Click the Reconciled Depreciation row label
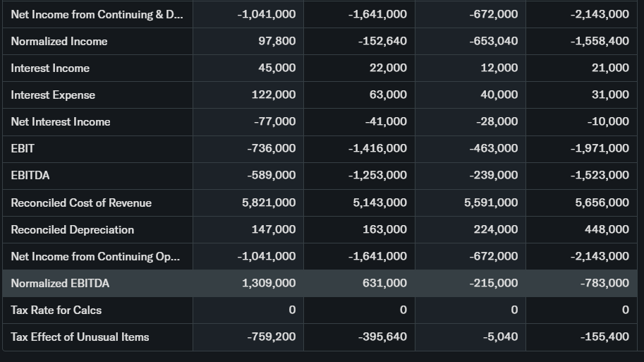644x362 pixels. pyautogui.click(x=72, y=229)
